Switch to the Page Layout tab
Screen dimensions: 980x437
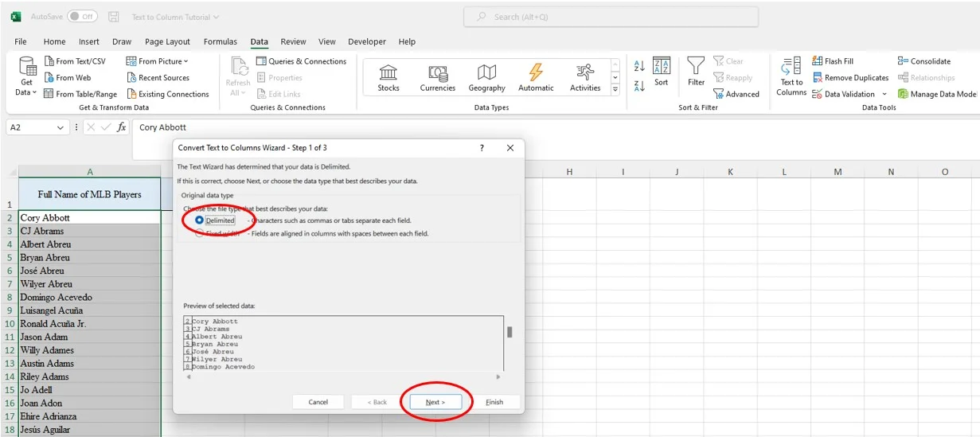pos(167,41)
